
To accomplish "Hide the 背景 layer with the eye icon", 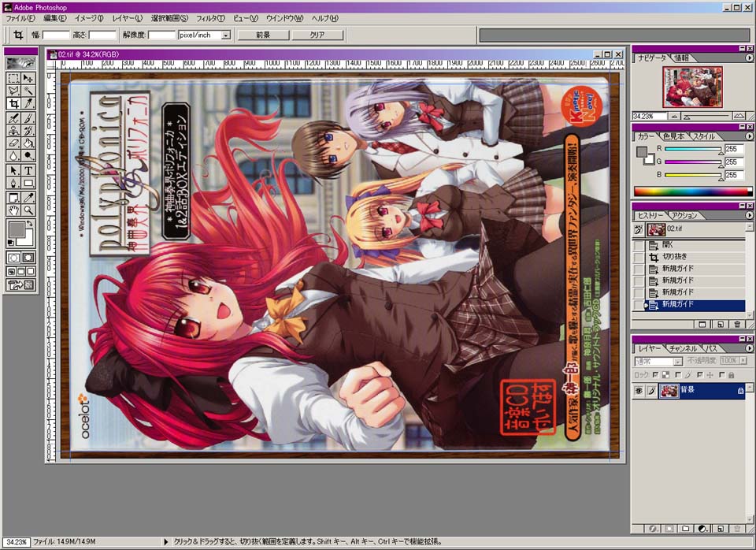I will pyautogui.click(x=639, y=391).
